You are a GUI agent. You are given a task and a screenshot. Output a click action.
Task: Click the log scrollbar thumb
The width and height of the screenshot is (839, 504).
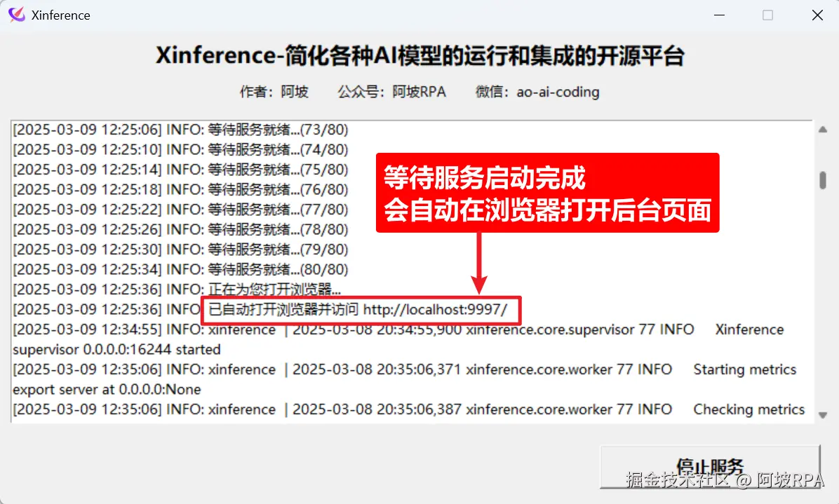(x=823, y=180)
